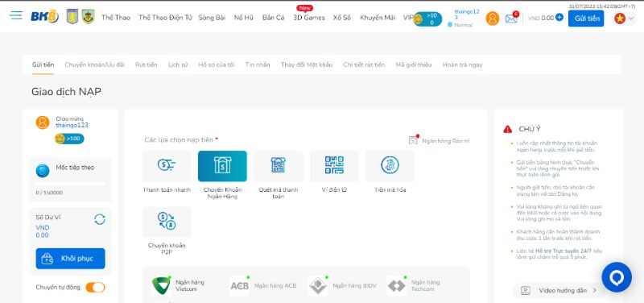The width and height of the screenshot is (644, 303).
Task: Switch to Hoàn trả ngay tab
Action: (462, 64)
